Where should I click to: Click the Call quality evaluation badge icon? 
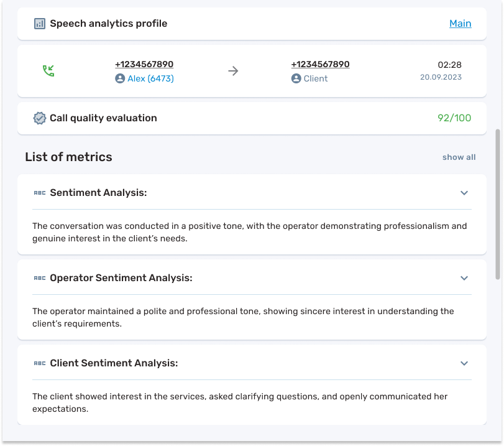pos(40,118)
